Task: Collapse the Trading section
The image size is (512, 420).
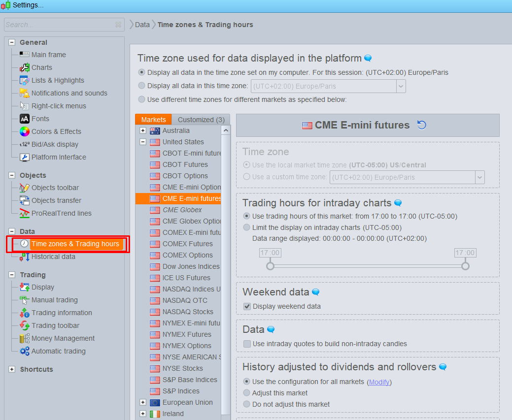Action: tap(12, 274)
